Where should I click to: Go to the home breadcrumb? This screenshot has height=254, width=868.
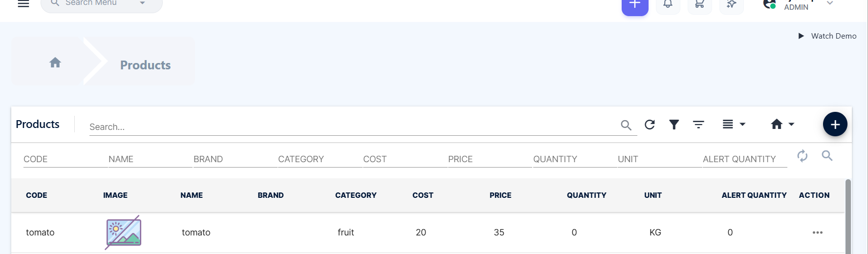(x=55, y=63)
